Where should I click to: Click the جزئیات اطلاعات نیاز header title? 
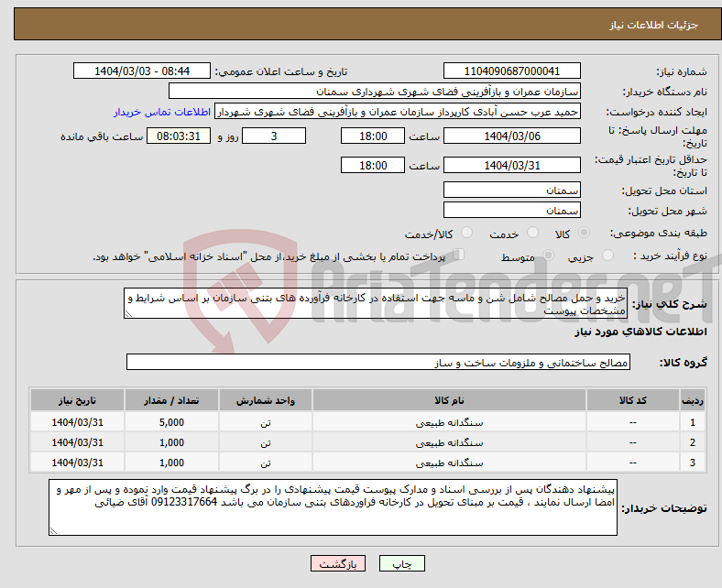coord(654,25)
